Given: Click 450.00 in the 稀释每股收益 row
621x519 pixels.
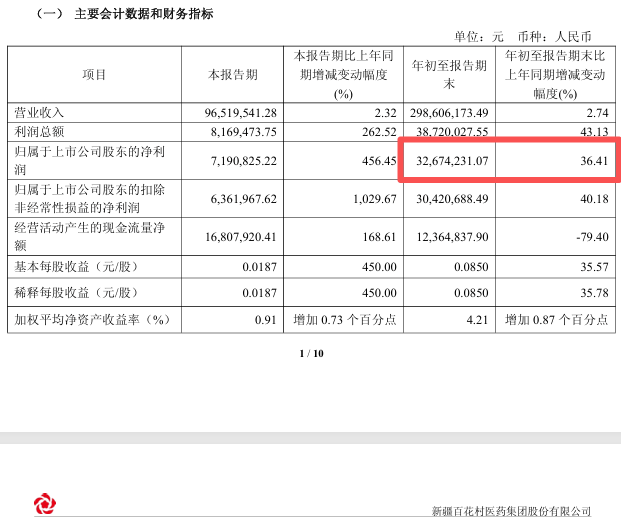Looking at the screenshot, I should click(x=379, y=293).
